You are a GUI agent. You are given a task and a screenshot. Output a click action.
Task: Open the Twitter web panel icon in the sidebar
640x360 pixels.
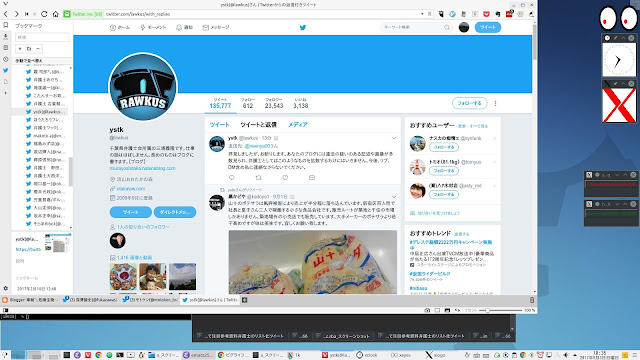pyautogui.click(x=6, y=70)
